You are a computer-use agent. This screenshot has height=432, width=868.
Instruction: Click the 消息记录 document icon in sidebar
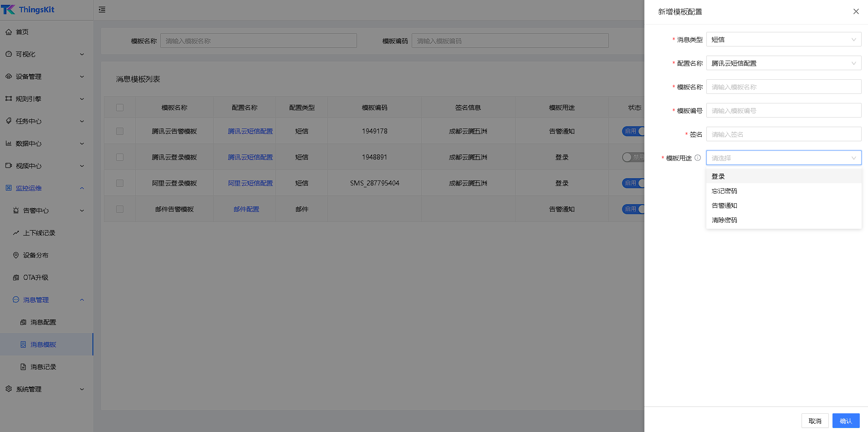[x=23, y=367]
